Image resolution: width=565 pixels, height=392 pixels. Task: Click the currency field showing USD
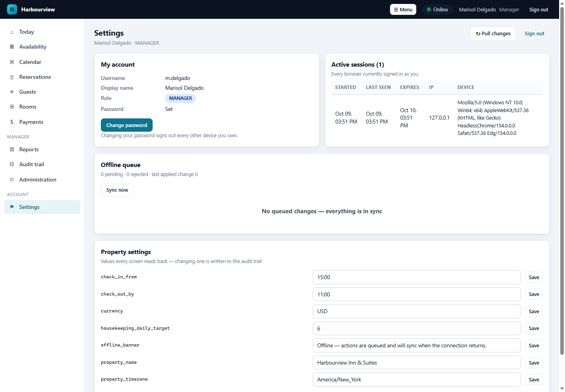417,311
